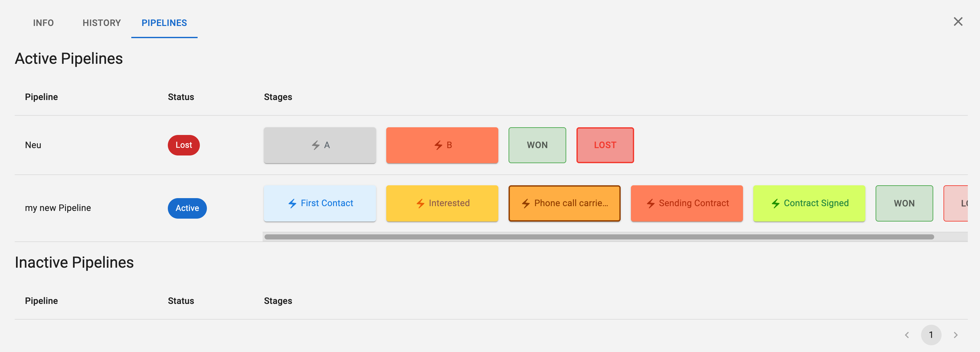This screenshot has width=980, height=352.
Task: Click the blue Active status badge
Action: (187, 208)
